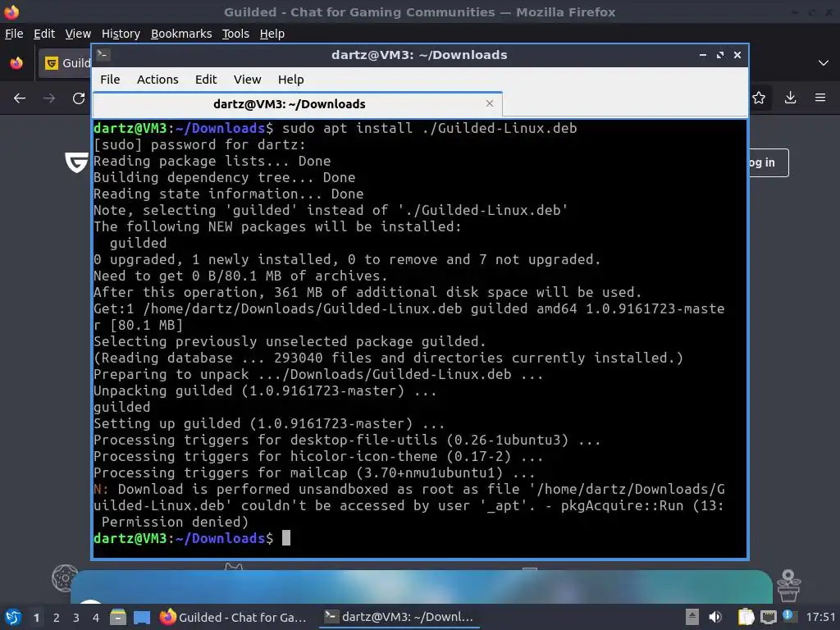Open update notifier tray icon
Viewport: 840px width, 630px height.
789,616
